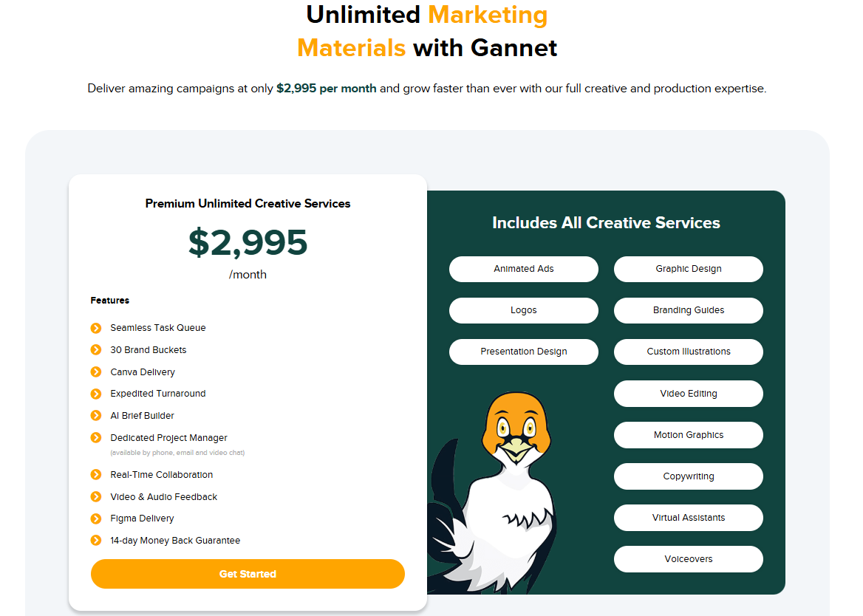Click arrow icon beside Figma Delivery
Image resolution: width=863 pixels, height=616 pixels.
pyautogui.click(x=96, y=519)
